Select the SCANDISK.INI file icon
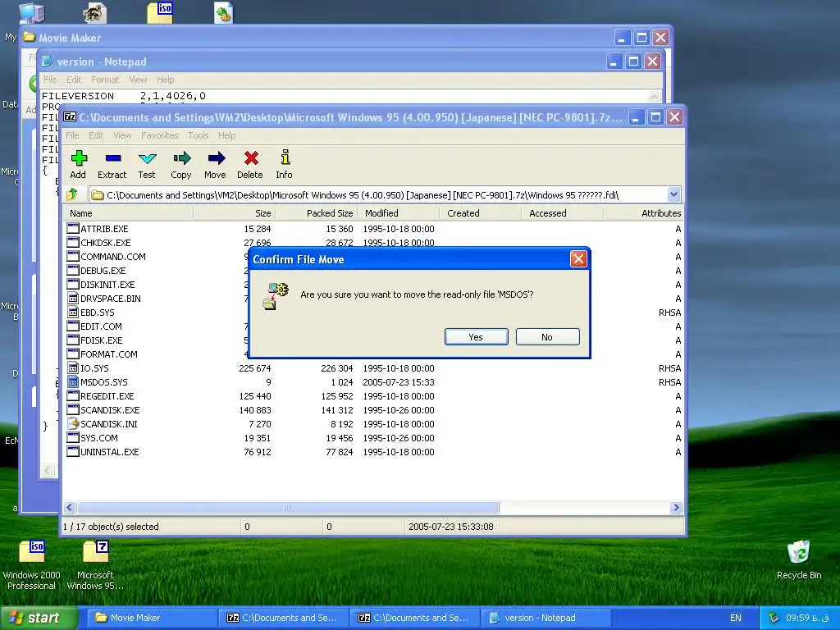The height and width of the screenshot is (630, 840). tap(73, 424)
